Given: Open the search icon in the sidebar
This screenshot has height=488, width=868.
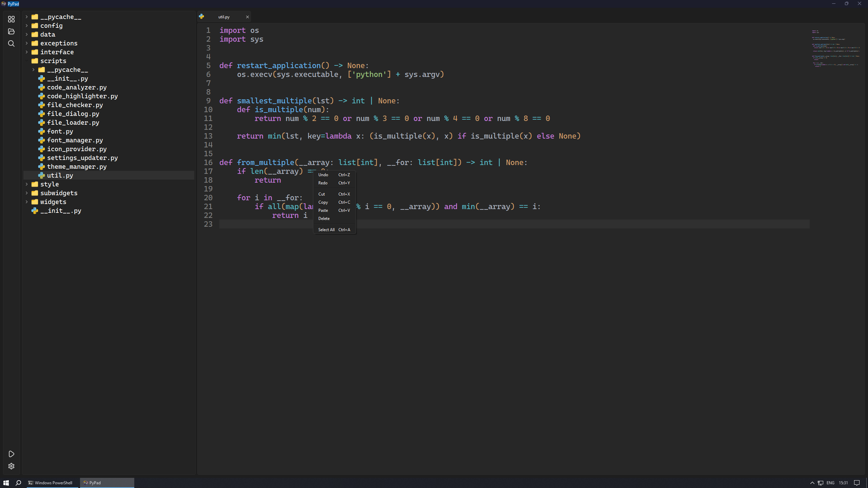Looking at the screenshot, I should 11,43.
